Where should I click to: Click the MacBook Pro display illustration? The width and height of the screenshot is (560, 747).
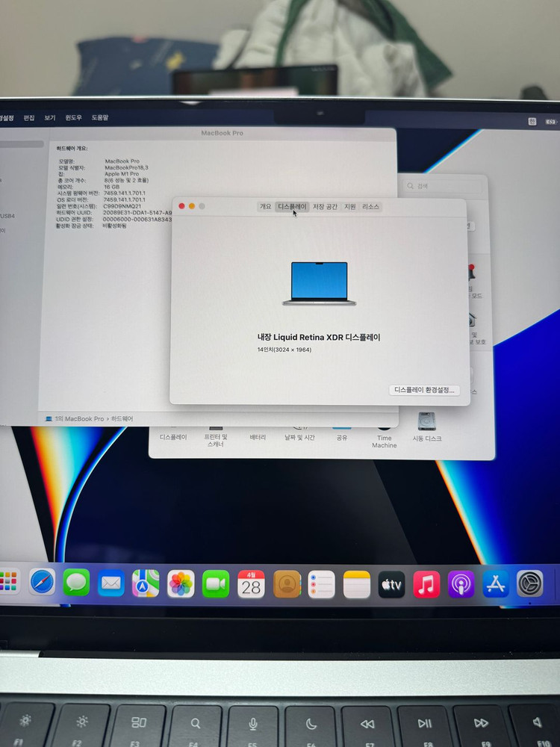point(319,283)
